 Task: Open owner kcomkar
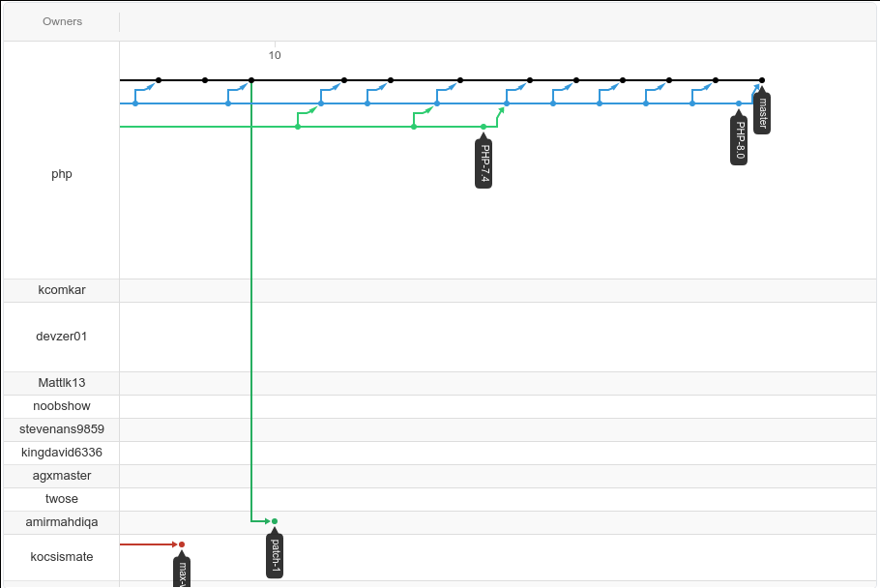pos(62,290)
